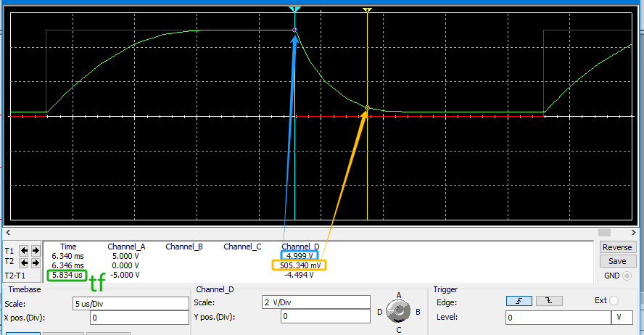Click the Channel_D Scale field 2 V/Div

click(x=316, y=302)
